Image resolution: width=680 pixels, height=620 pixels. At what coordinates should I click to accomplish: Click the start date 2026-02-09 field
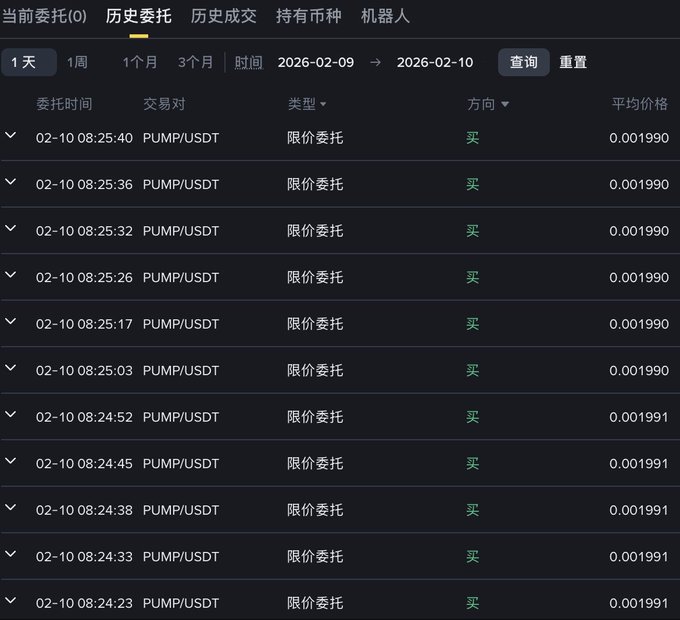315,62
